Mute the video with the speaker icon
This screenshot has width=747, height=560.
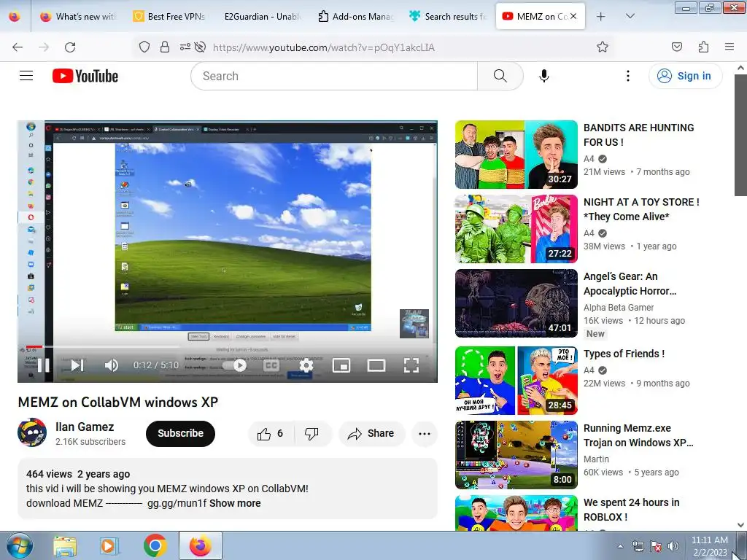(x=111, y=365)
